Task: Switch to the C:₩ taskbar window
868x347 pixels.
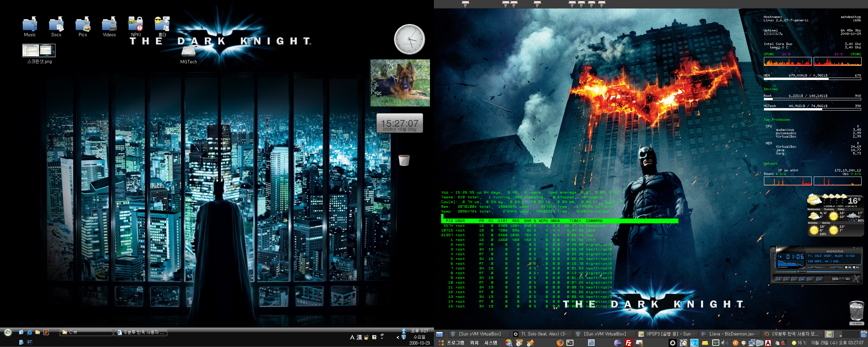Action: click(86, 332)
